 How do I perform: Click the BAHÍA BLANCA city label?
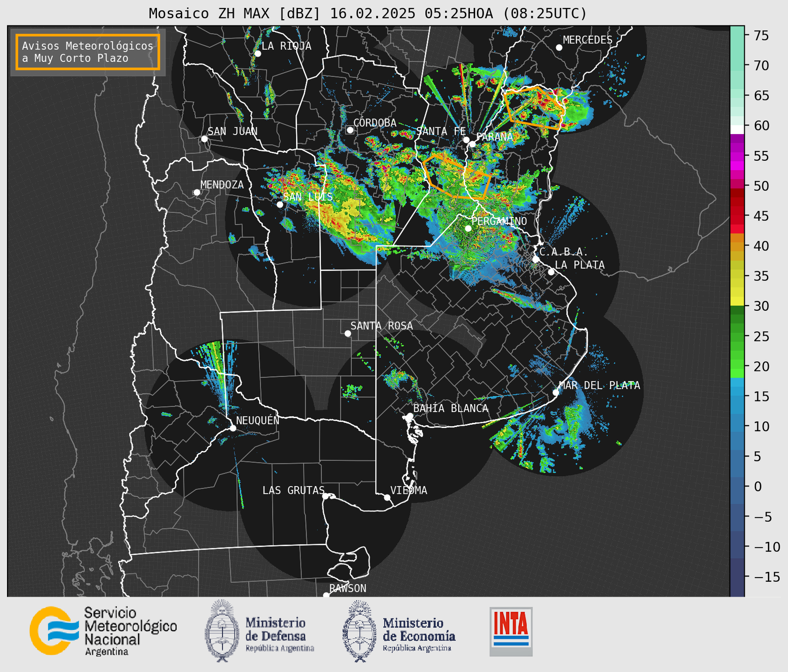click(451, 408)
